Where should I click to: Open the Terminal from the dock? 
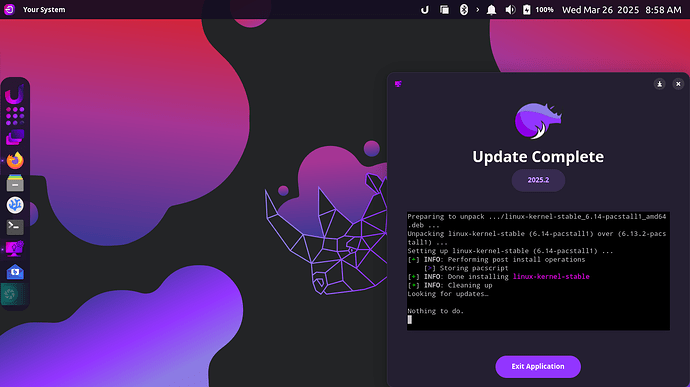15,227
